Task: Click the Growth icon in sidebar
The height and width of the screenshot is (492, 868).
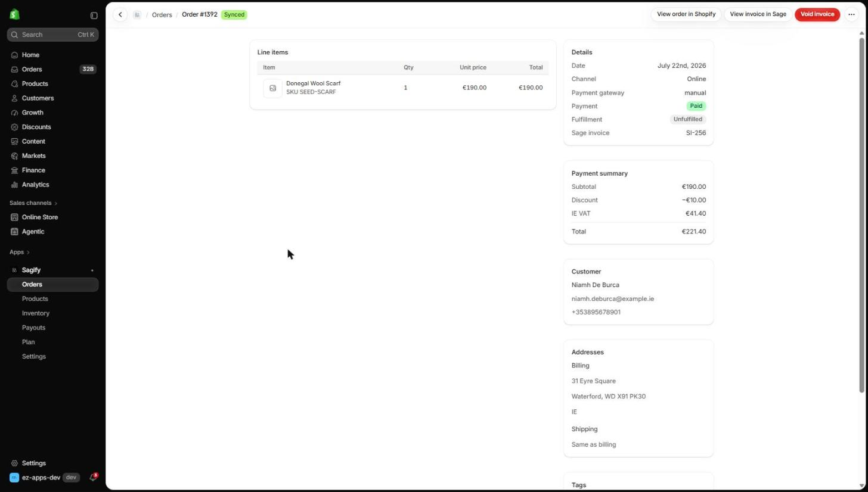Action: click(x=15, y=113)
